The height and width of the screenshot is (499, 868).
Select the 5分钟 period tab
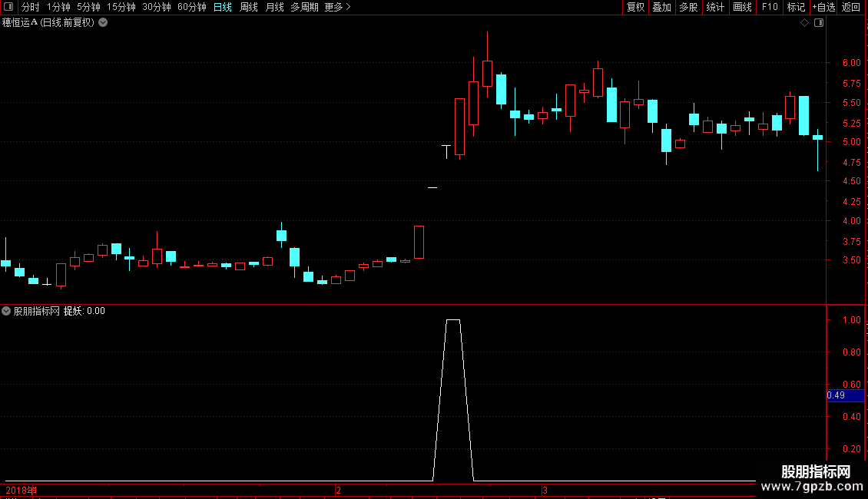88,7
